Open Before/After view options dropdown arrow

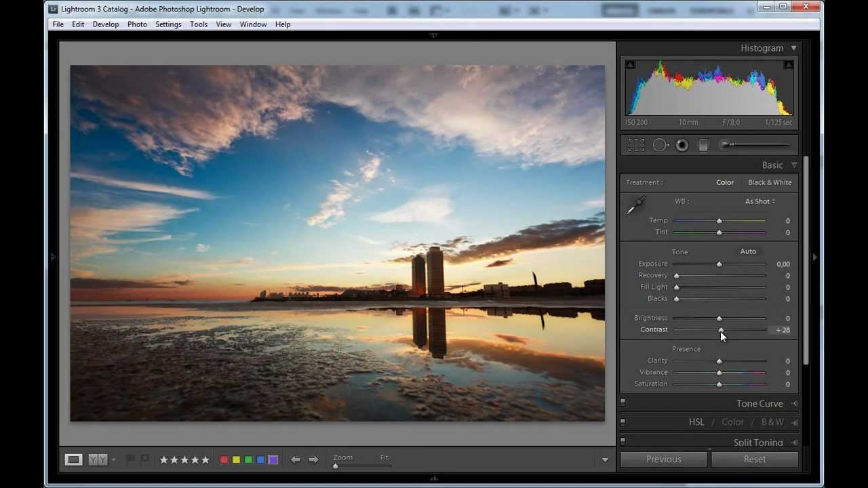click(x=113, y=460)
